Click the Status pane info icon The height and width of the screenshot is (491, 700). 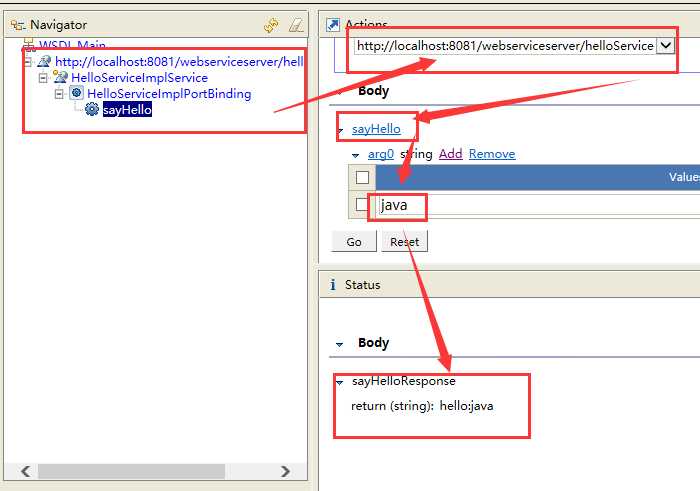click(333, 285)
